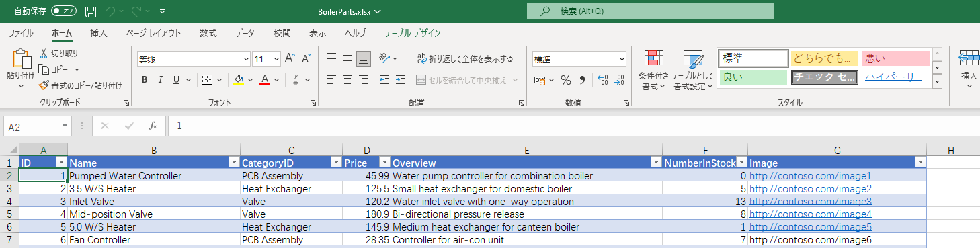Image resolution: width=980 pixels, height=248 pixels.
Task: Click the Copy icon
Action: tap(44, 69)
